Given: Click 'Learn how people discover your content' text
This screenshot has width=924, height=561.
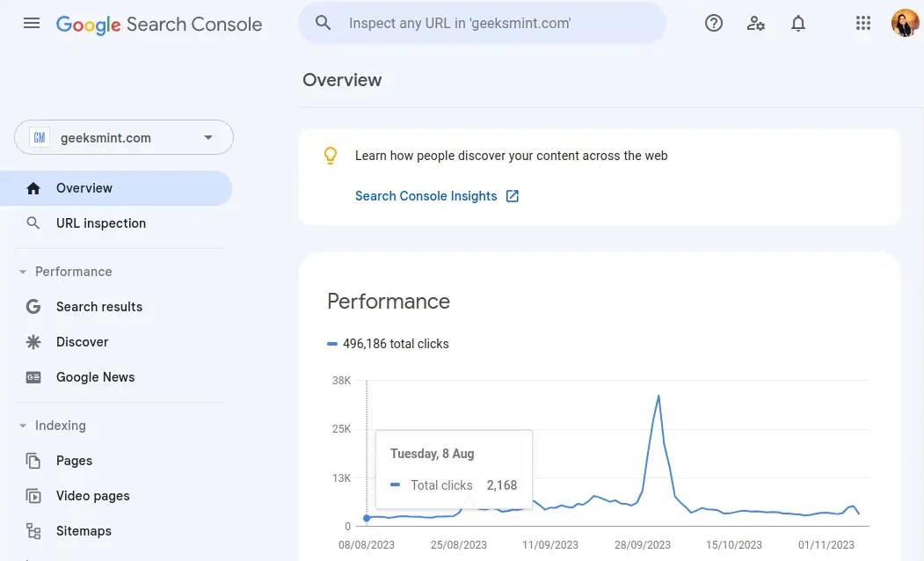Looking at the screenshot, I should click(511, 156).
